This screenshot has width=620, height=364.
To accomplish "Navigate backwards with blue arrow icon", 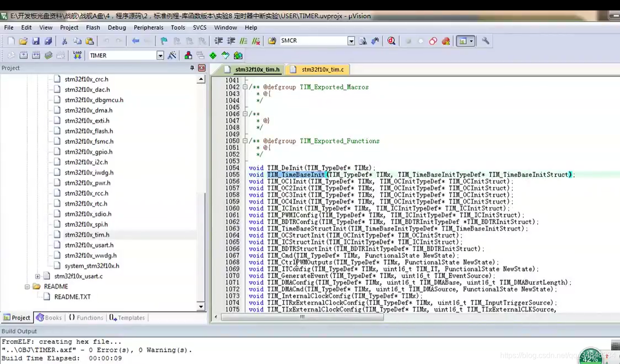I will pyautogui.click(x=135, y=41).
